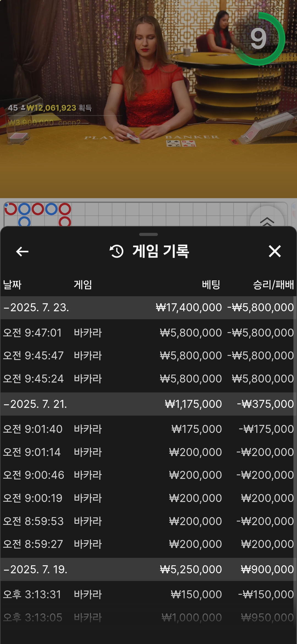Select the 베팅 column header
The width and height of the screenshot is (297, 644).
coord(211,285)
